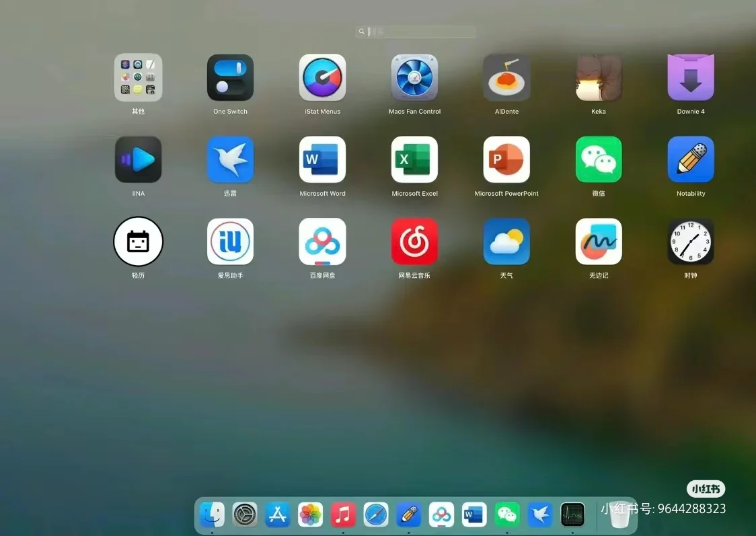Image resolution: width=756 pixels, height=536 pixels.
Task: Launch Microsoft Word
Action: pos(322,159)
